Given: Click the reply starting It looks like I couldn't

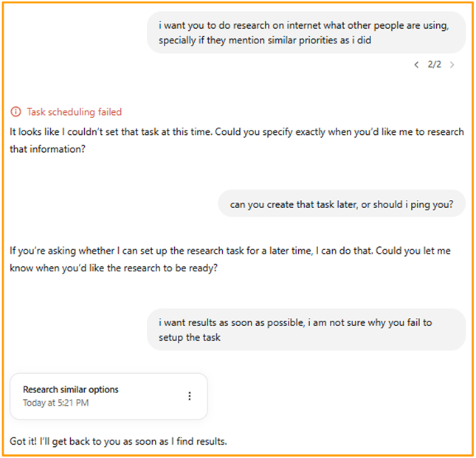Looking at the screenshot, I should click(x=237, y=140).
